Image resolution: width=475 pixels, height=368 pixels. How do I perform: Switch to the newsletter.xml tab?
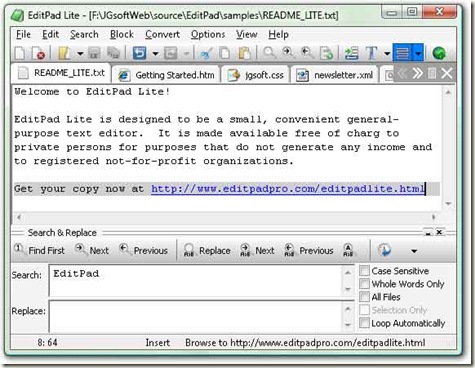[335, 75]
